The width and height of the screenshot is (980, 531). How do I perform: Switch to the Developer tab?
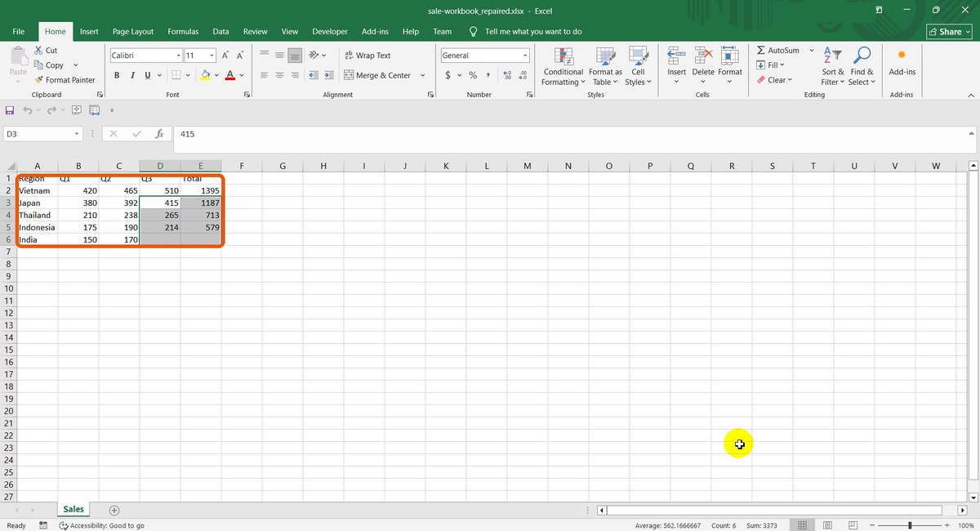pos(330,32)
